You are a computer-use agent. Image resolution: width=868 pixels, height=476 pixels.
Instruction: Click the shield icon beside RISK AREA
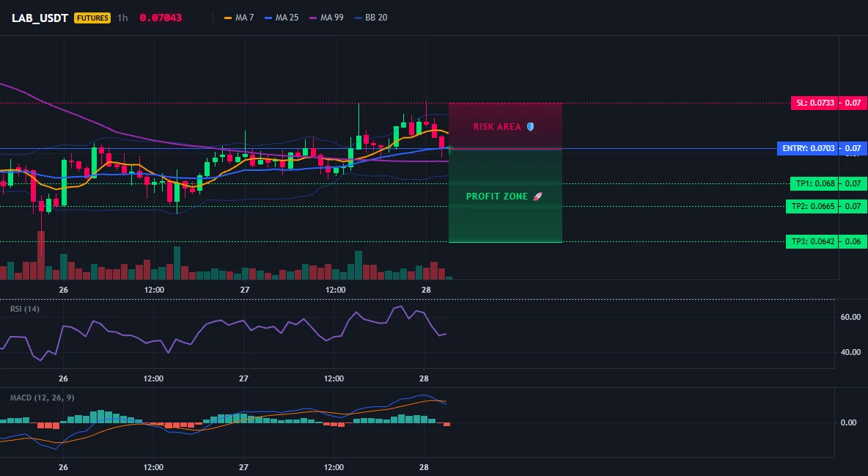[530, 127]
